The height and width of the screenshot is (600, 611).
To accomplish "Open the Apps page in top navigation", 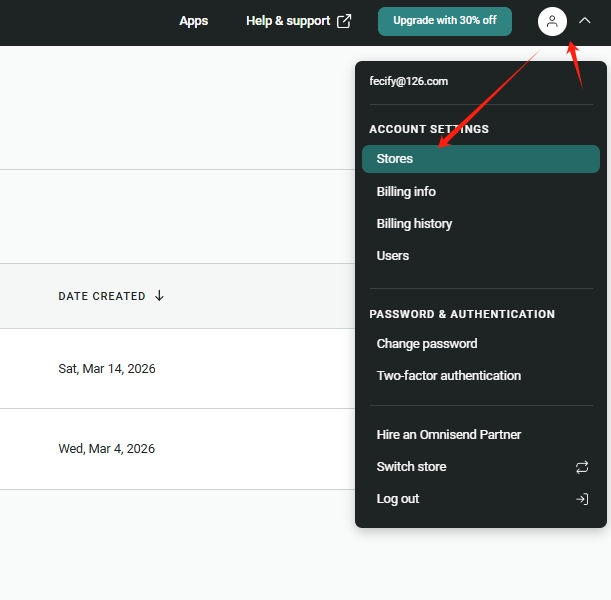I will point(193,21).
